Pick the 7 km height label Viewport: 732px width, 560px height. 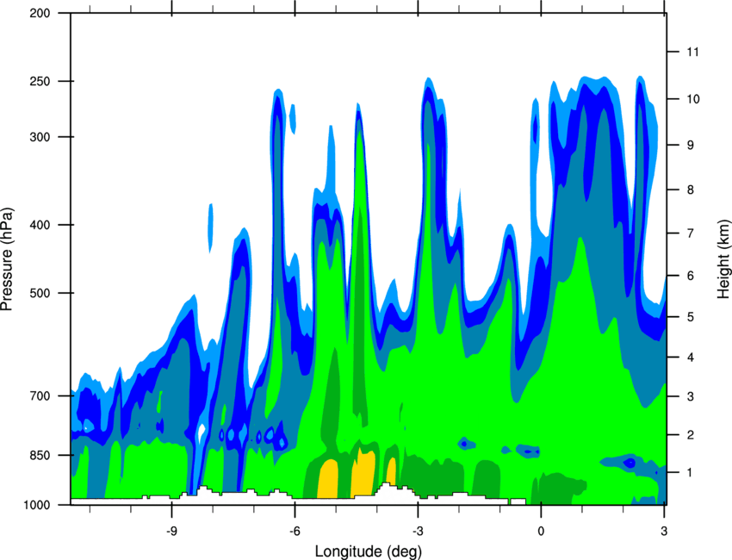point(691,233)
